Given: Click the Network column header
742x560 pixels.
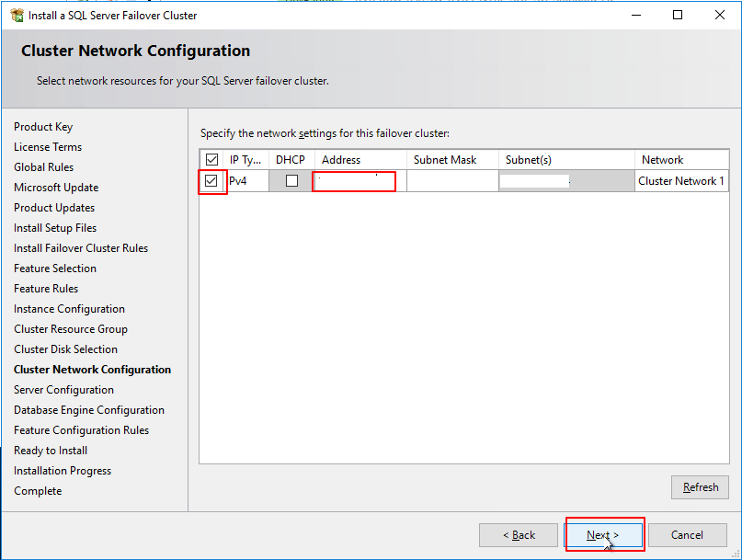Looking at the screenshot, I should [662, 159].
